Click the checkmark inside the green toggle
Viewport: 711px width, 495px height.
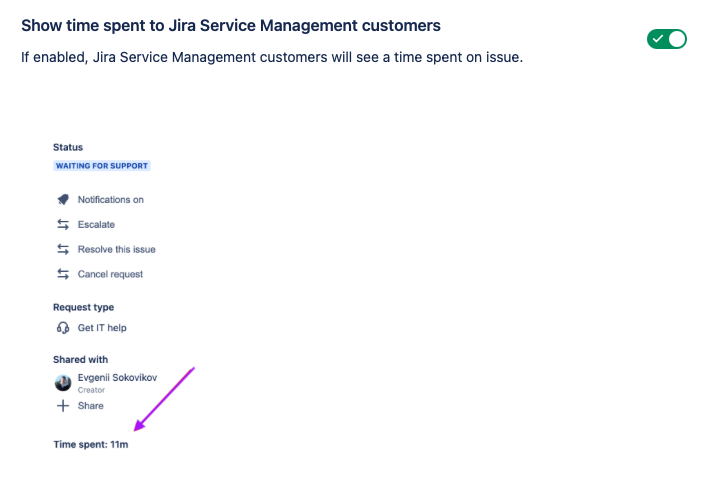click(658, 39)
